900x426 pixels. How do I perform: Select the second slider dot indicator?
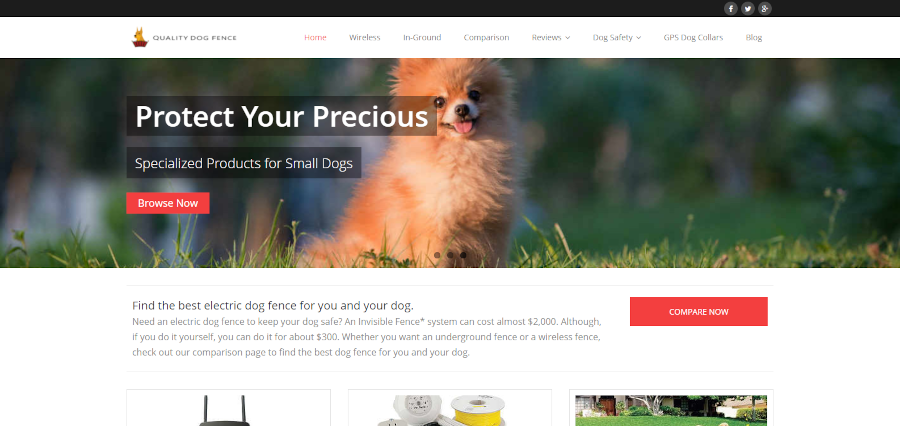[x=450, y=255]
